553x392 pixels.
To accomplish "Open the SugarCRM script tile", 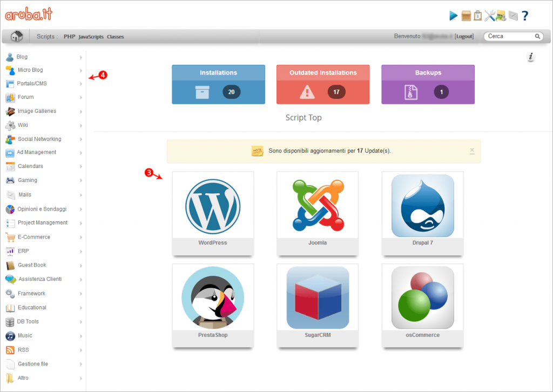I will 318,306.
